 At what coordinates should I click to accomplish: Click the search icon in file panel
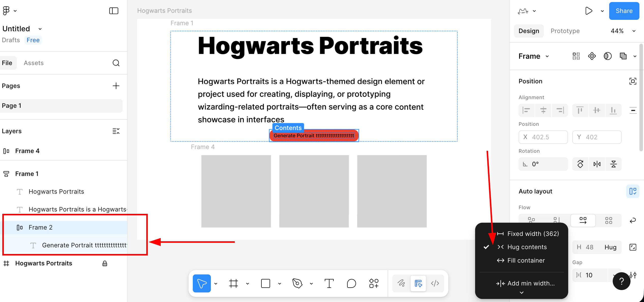click(116, 63)
